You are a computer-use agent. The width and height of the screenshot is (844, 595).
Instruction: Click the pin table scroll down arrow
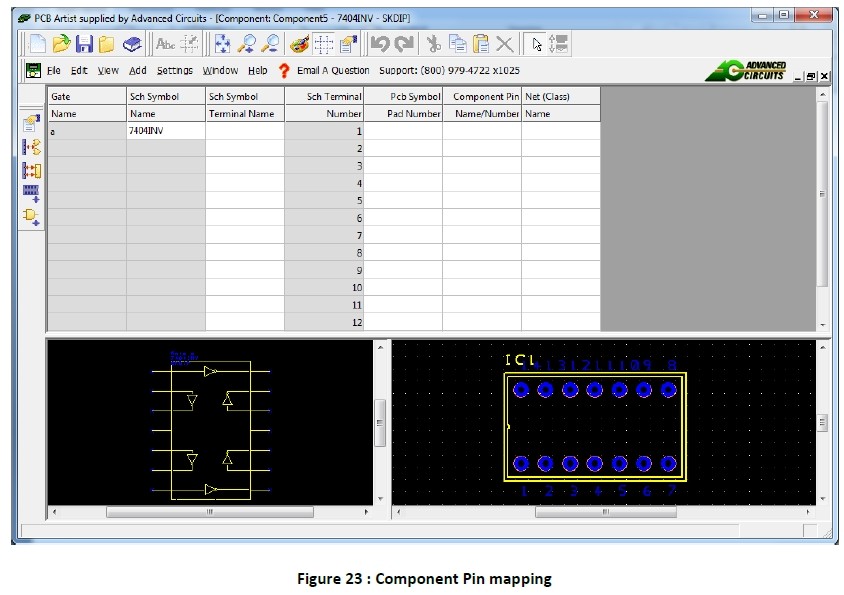click(x=823, y=325)
